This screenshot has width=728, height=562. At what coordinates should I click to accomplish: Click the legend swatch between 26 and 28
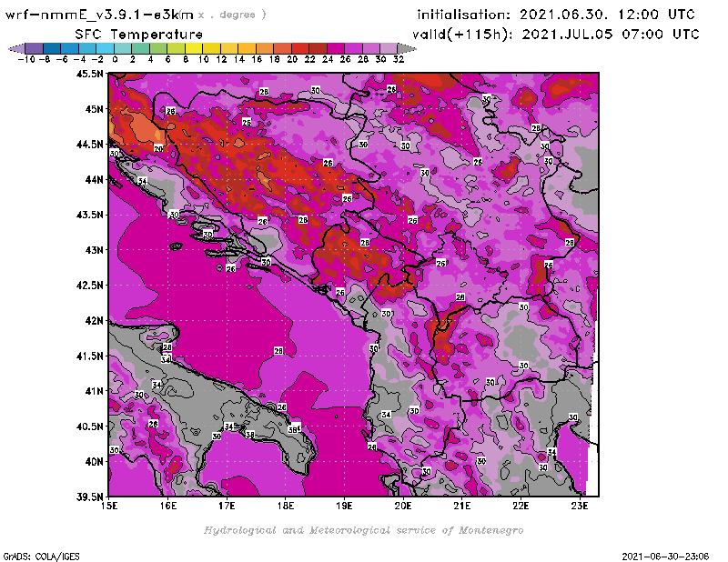click(353, 48)
